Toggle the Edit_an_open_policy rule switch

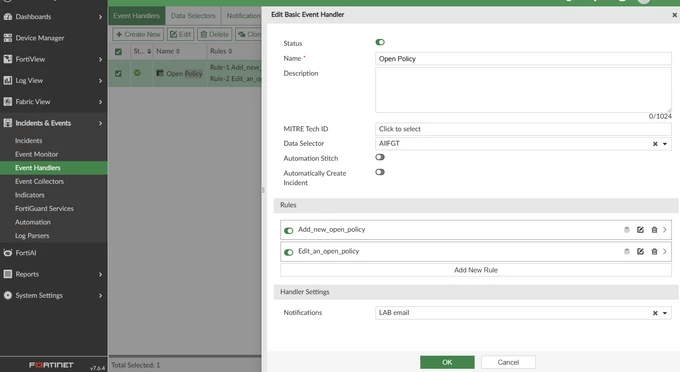pos(288,252)
